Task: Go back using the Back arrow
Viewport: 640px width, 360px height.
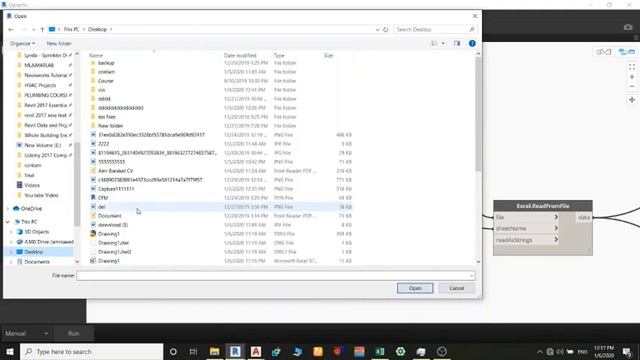Action: click(x=11, y=29)
